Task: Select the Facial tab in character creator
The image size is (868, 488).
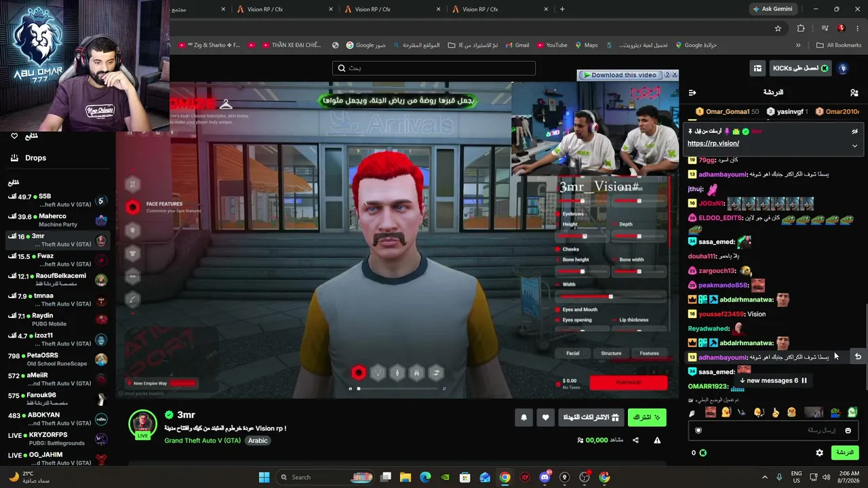Action: (x=573, y=353)
